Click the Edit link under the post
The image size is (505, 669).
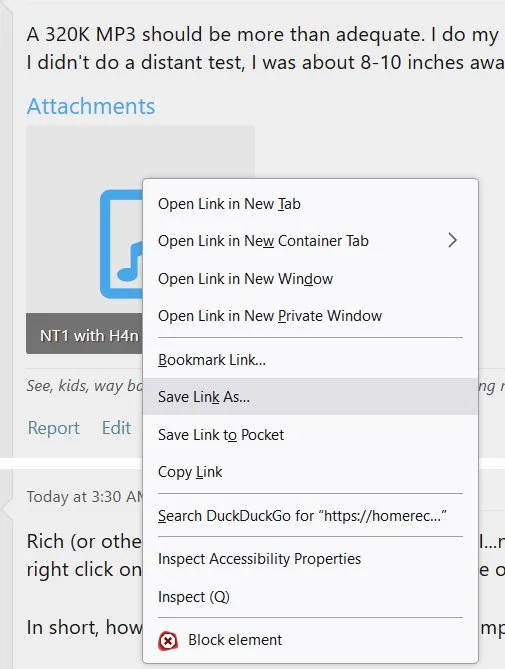pyautogui.click(x=116, y=428)
